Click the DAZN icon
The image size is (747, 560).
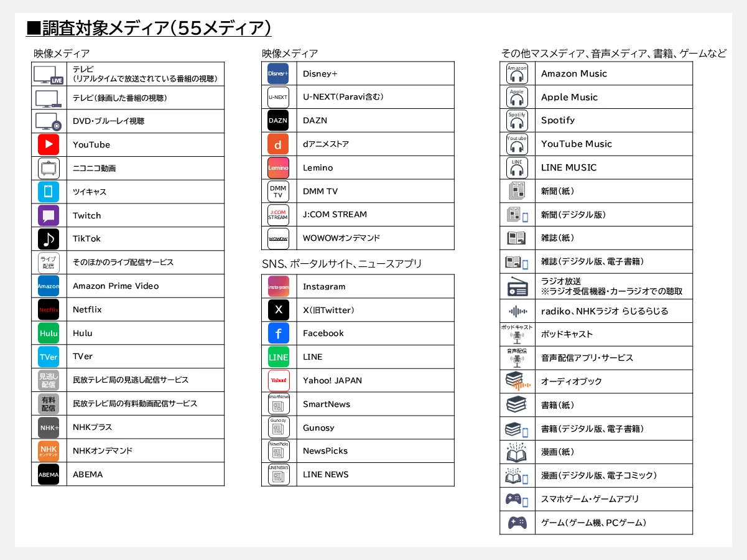(278, 120)
